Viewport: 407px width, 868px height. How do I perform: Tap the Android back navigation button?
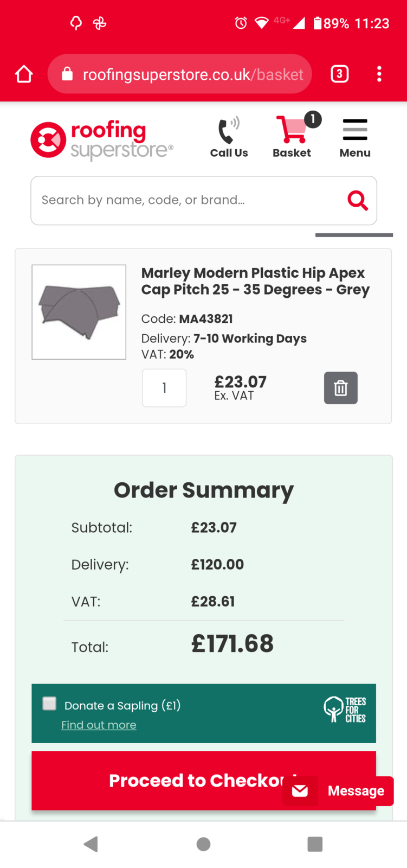click(91, 844)
